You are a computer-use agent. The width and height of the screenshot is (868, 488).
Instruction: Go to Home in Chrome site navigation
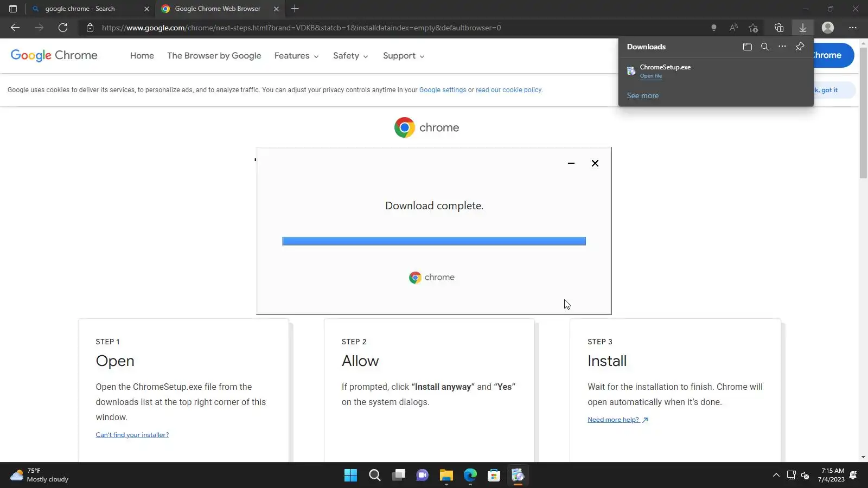(x=142, y=56)
